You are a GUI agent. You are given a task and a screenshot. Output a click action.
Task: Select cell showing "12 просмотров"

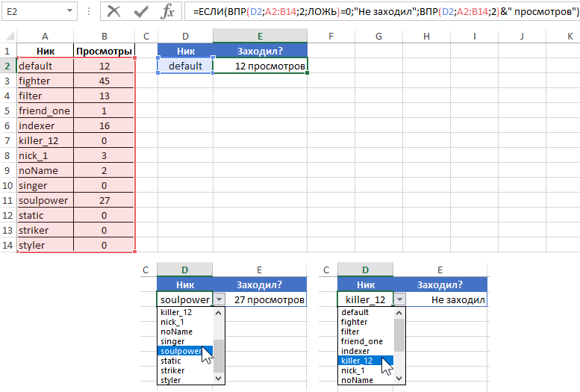260,66
